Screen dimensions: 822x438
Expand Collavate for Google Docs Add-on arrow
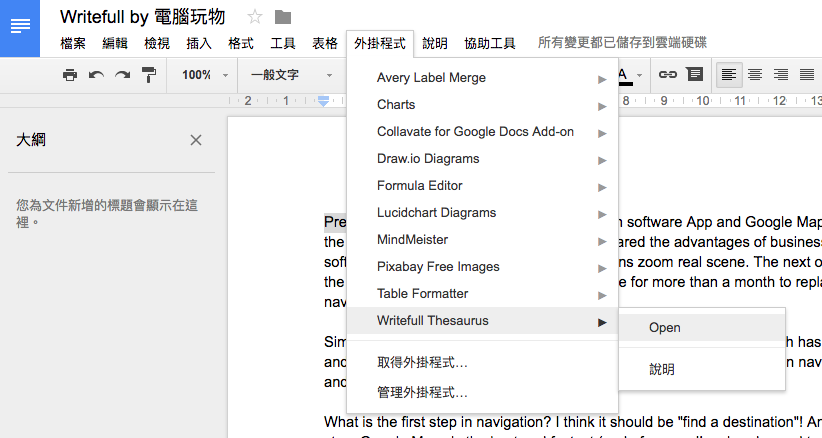click(x=602, y=134)
